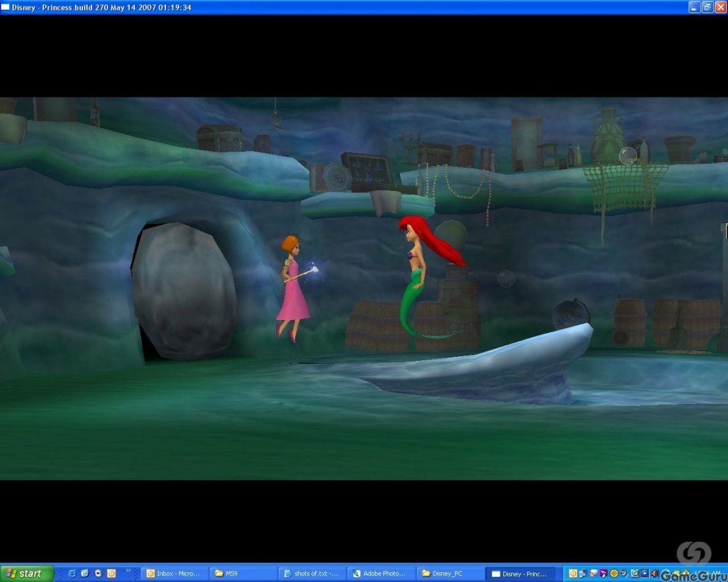728x582 pixels.
Task: Click the grey boulder blocking the cave
Action: point(184,292)
